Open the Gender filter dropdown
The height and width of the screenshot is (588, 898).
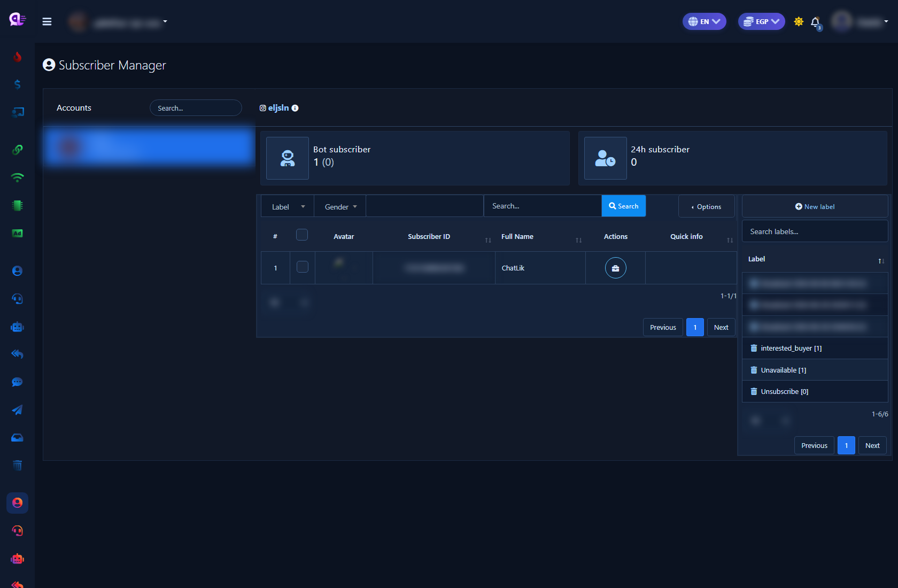pos(340,206)
